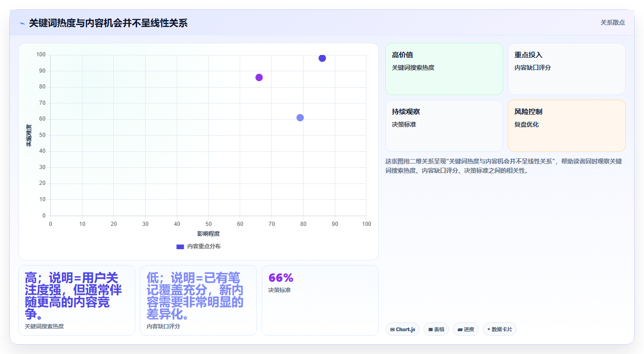Click the 66% value
This screenshot has width=644, height=354.
click(281, 278)
